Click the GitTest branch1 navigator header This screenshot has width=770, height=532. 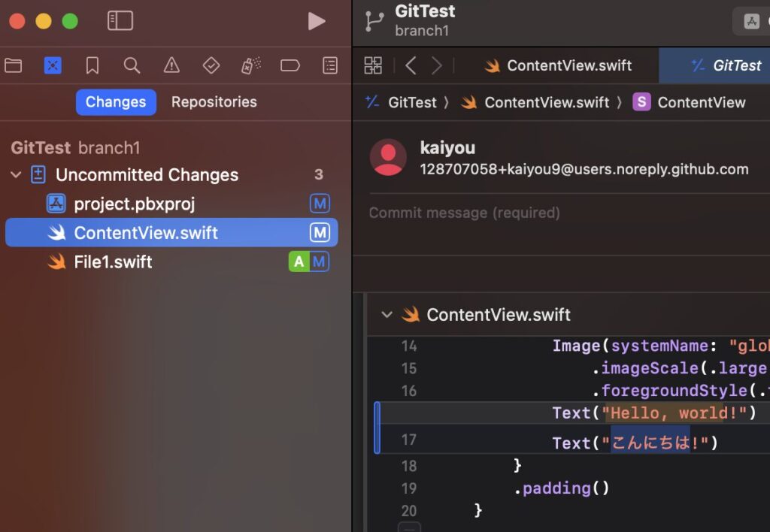point(75,148)
